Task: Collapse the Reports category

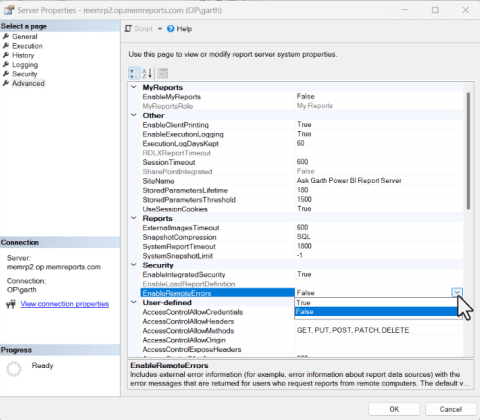Action: tap(134, 218)
